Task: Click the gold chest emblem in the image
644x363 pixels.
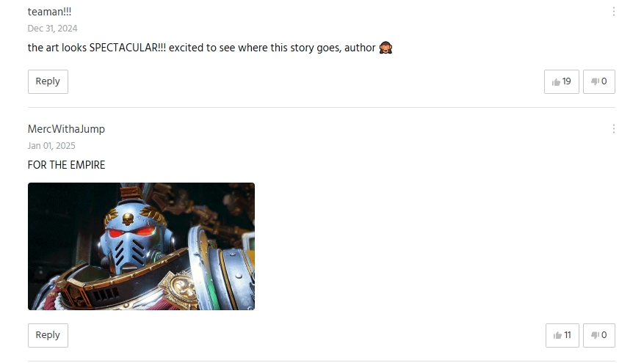Action: pyautogui.click(x=181, y=288)
